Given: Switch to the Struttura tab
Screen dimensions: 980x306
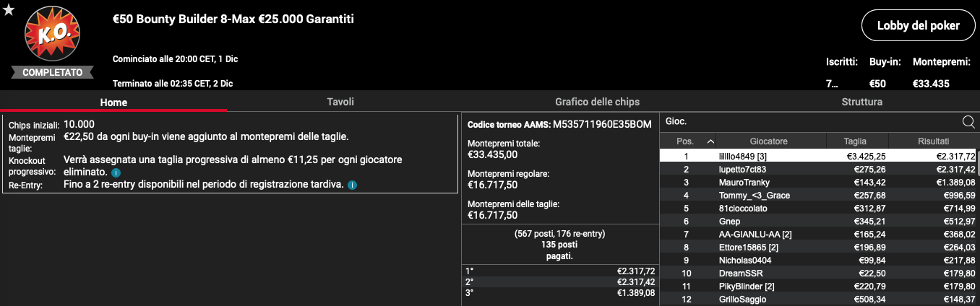Looking at the screenshot, I should click(861, 102).
